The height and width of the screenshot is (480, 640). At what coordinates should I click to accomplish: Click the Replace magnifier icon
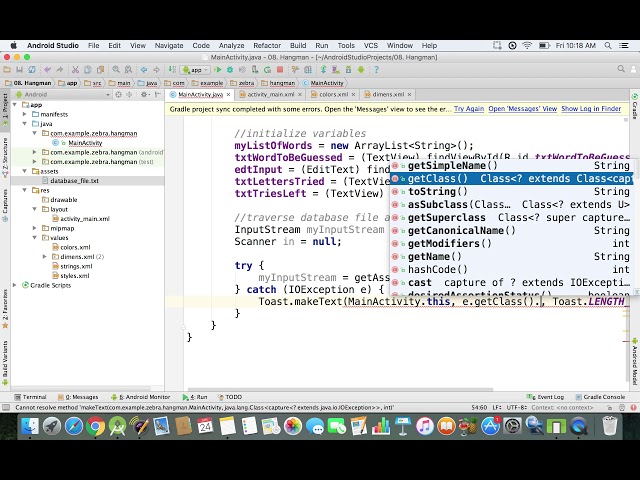tap(128, 70)
